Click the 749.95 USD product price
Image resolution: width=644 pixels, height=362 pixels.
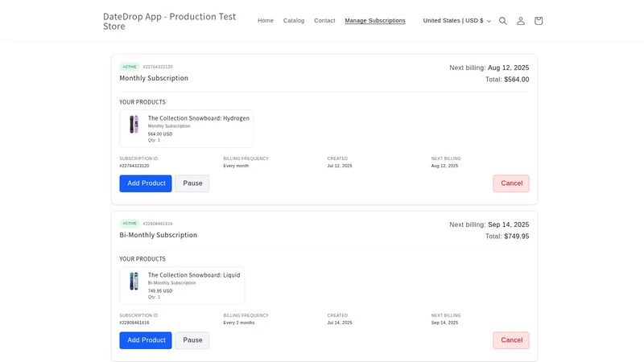point(160,290)
